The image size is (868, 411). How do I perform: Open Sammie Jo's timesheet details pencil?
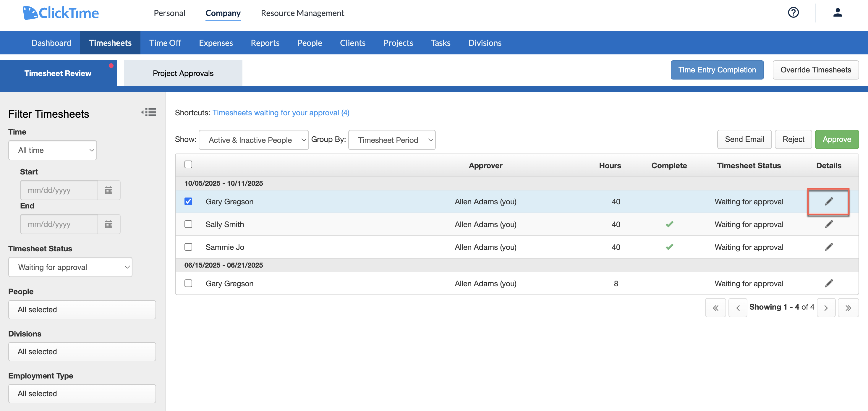pyautogui.click(x=829, y=247)
